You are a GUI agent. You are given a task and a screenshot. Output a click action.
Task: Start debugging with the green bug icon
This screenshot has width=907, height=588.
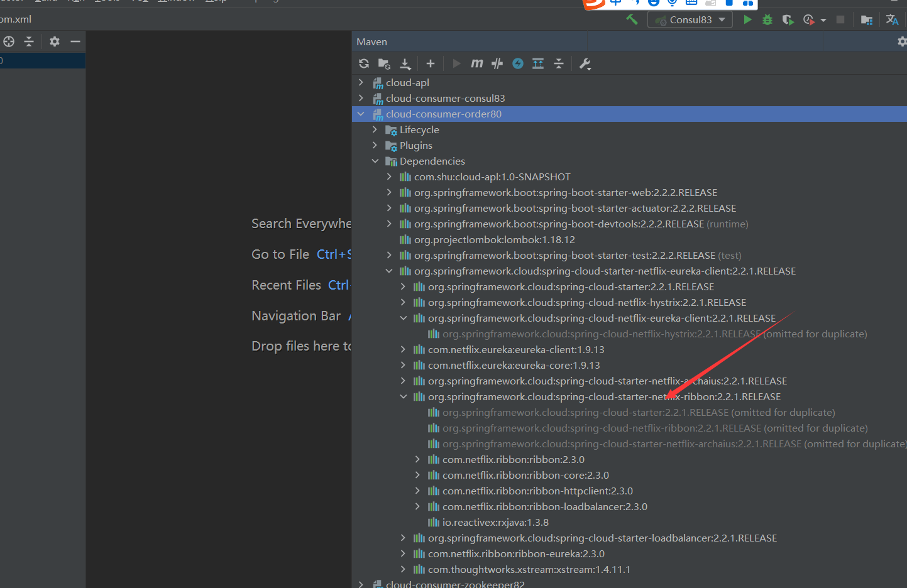tap(767, 19)
